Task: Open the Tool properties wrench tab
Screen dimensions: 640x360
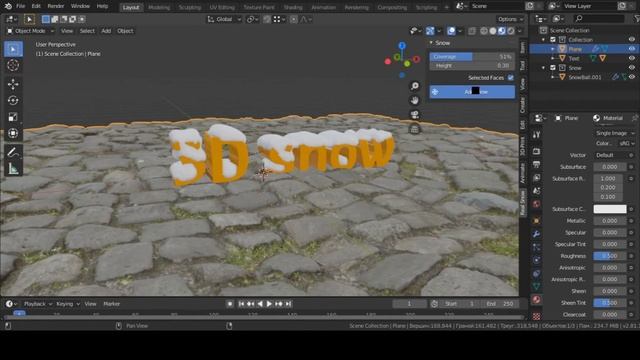Action: pos(537,135)
